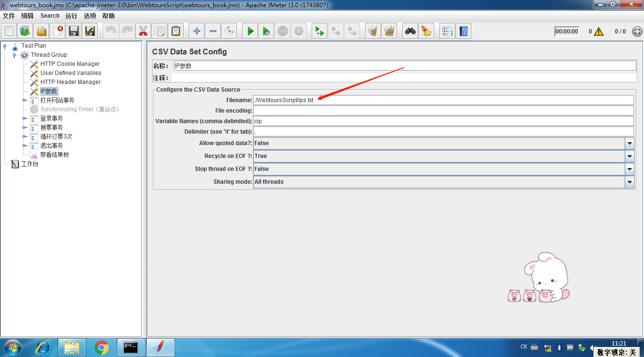Open Sharing mode dropdown
The image size is (644, 357).
click(x=630, y=182)
